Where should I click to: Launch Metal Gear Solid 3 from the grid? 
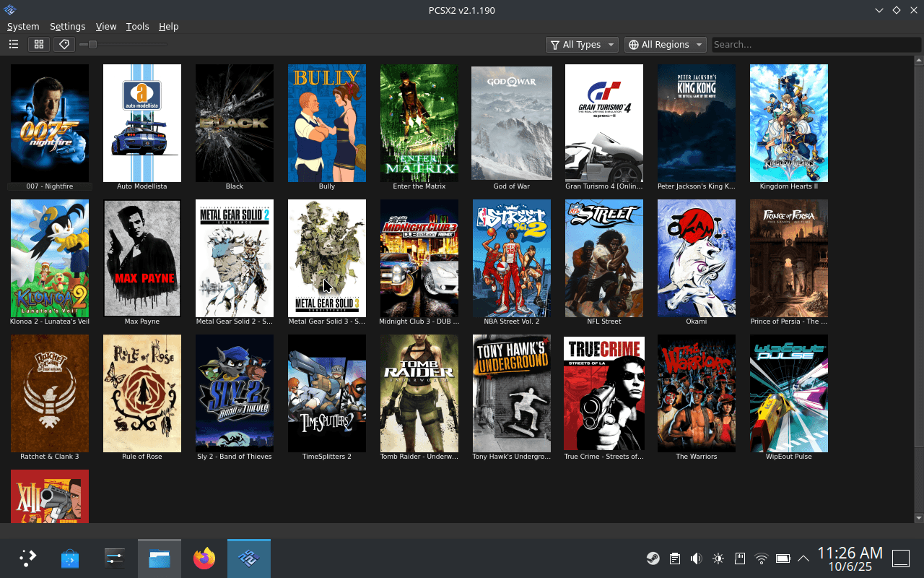tap(326, 258)
